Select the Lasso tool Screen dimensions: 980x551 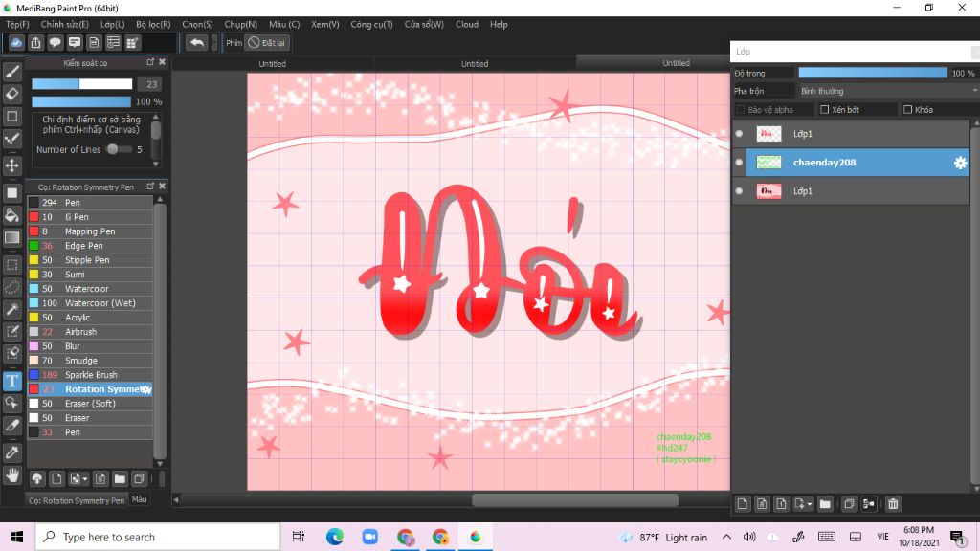coord(11,287)
